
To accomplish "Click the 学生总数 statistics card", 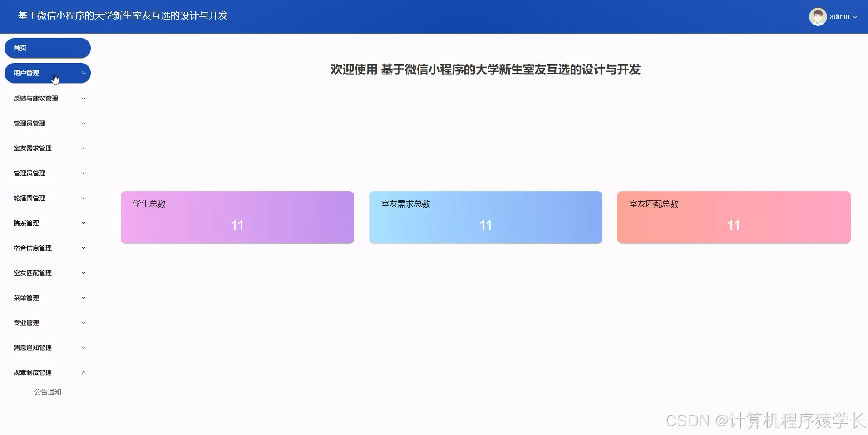I will pos(237,217).
